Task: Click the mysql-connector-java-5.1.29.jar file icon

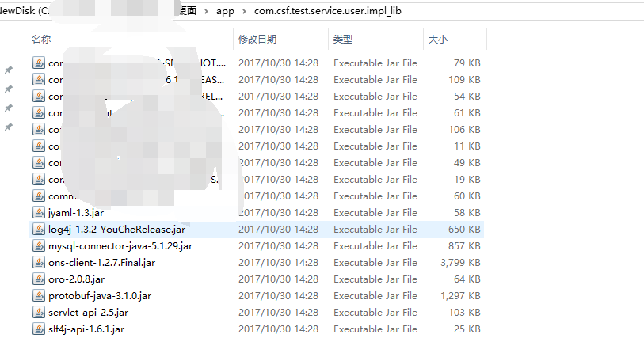Action: pos(39,246)
